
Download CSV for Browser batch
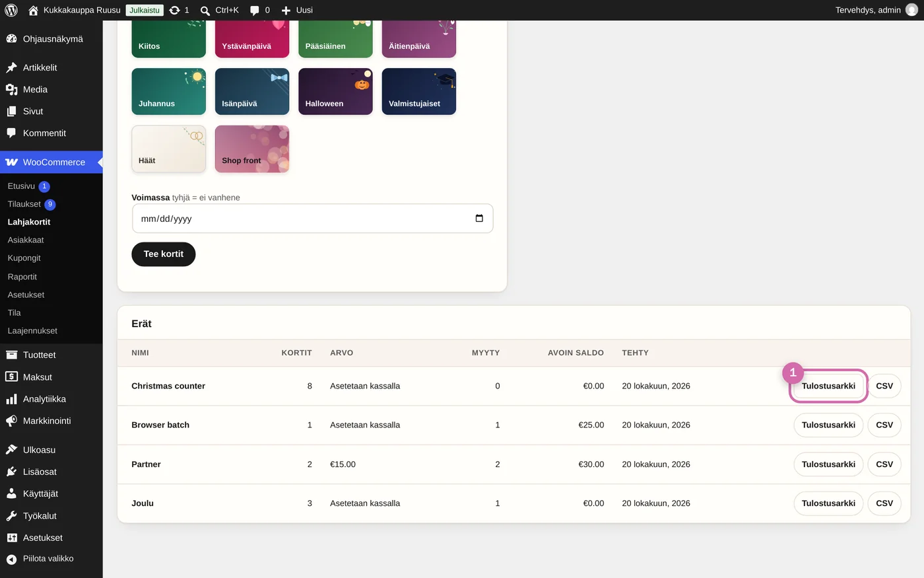tap(884, 425)
